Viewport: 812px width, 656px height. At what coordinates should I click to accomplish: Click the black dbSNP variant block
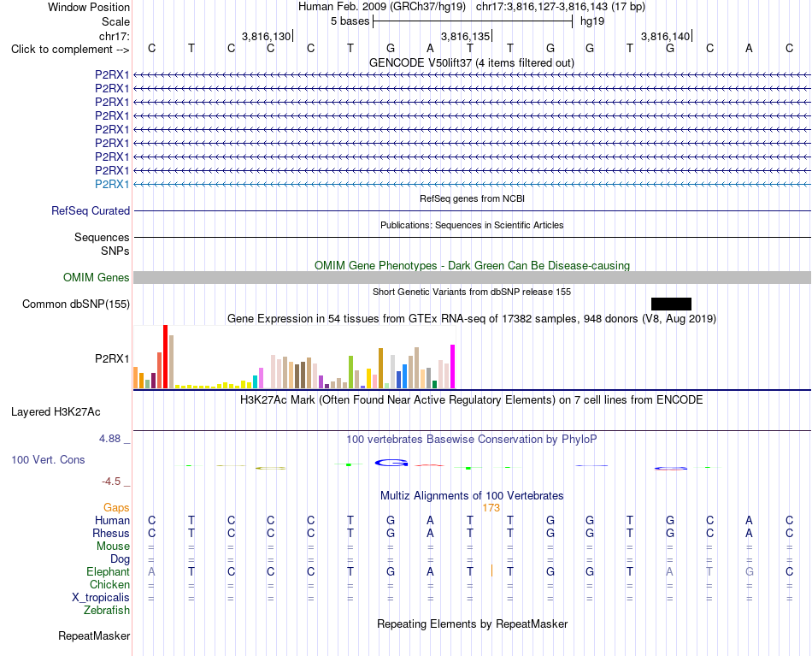pos(671,304)
